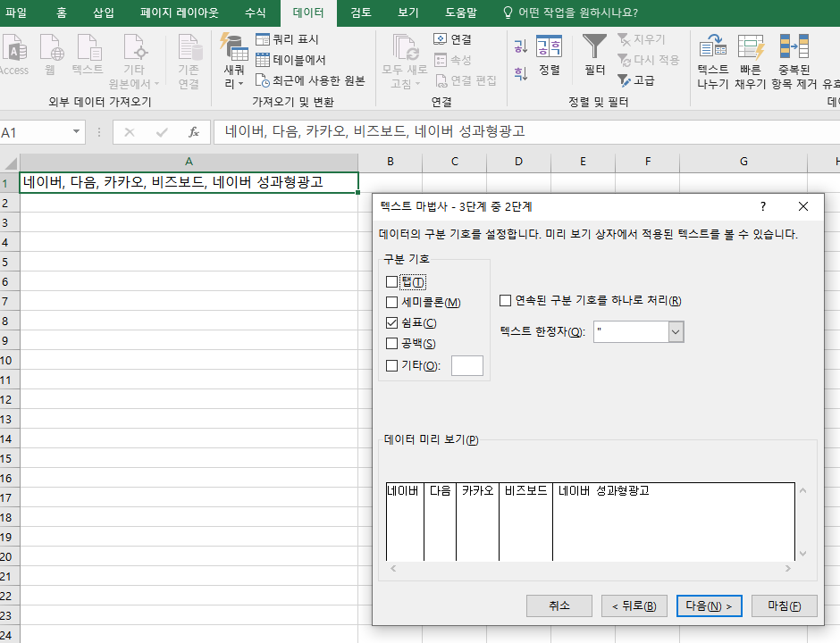The width and height of the screenshot is (840, 643).
Task: Toggle the 세미콜론(M) delimiter checkbox
Action: point(391,303)
